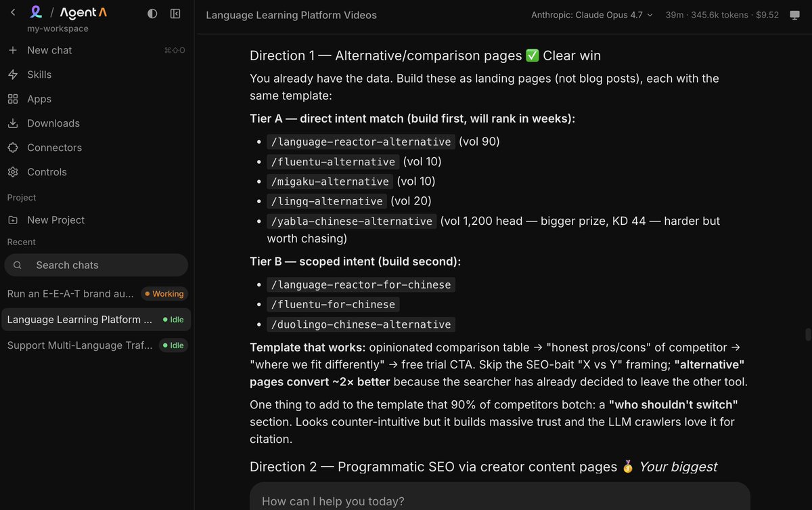812x510 pixels.
Task: Click the /fluentu-alternative code snippet
Action: pos(333,162)
